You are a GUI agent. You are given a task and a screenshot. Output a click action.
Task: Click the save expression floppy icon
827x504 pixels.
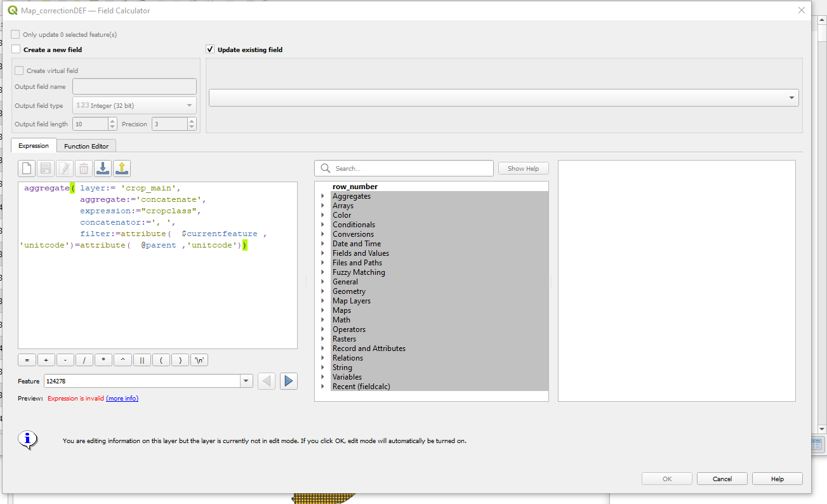tap(46, 168)
